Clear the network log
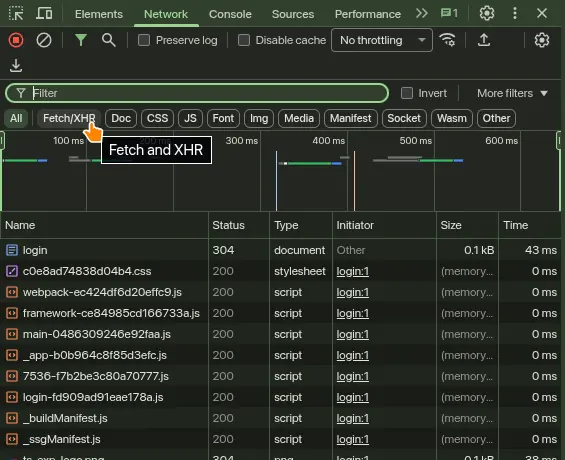Viewport: 565px width, 460px height. click(x=44, y=40)
